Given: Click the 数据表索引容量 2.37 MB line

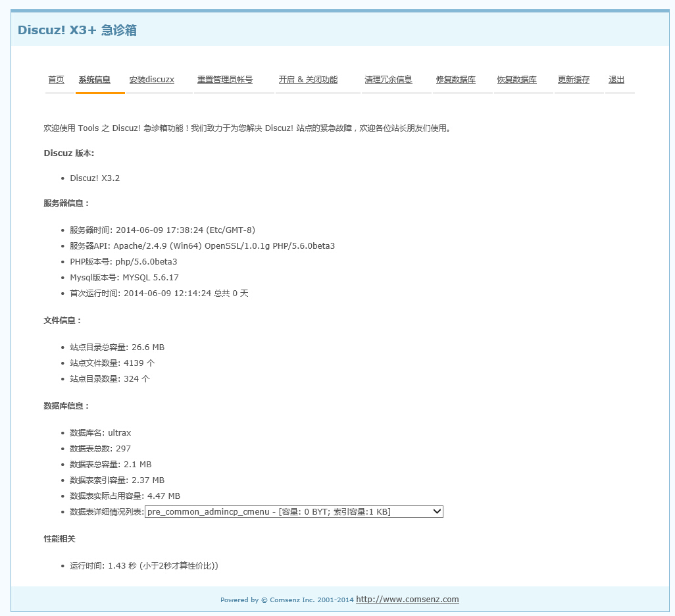Looking at the screenshot, I should (x=117, y=480).
